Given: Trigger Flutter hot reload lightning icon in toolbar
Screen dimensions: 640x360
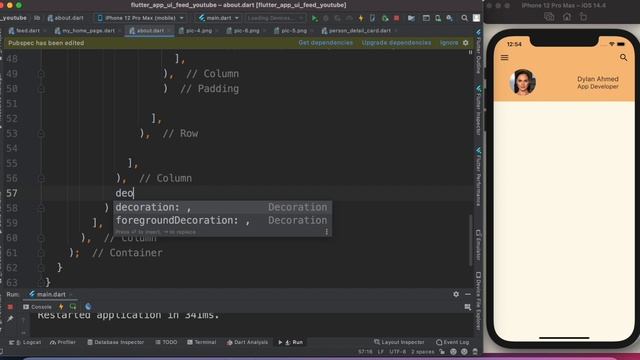Looking at the screenshot, I should click(x=361, y=18).
